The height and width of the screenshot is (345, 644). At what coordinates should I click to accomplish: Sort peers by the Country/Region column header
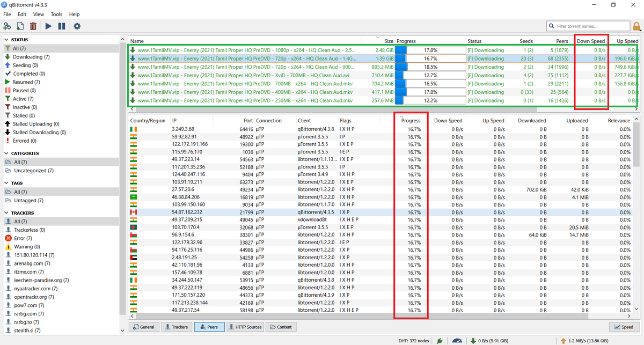pyautogui.click(x=148, y=121)
